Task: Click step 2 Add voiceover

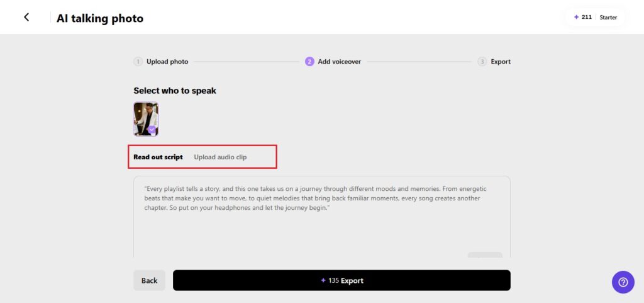Action: 333,62
